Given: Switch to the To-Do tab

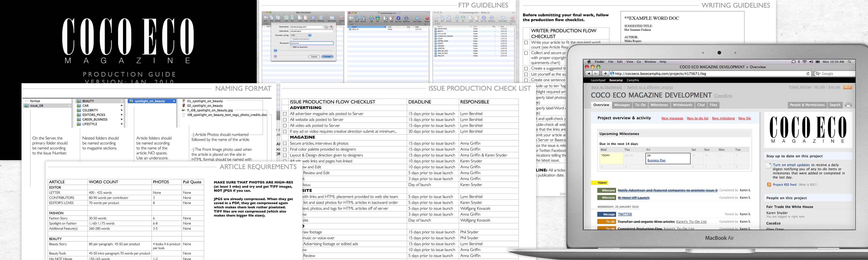Looking at the screenshot, I should [x=640, y=105].
